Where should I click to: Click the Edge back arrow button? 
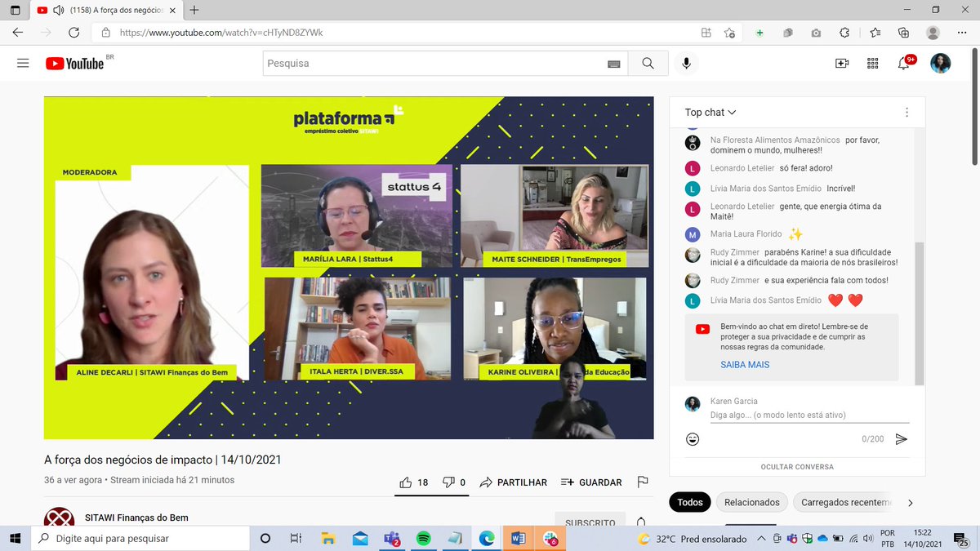coord(18,33)
